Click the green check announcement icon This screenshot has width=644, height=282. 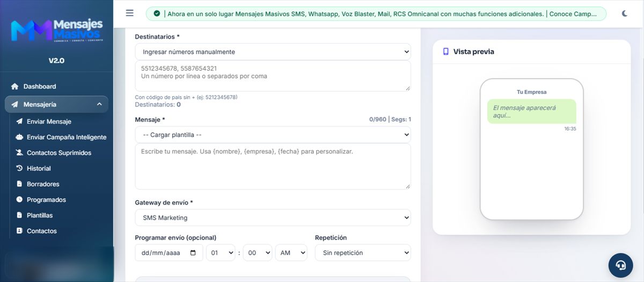coord(157,14)
